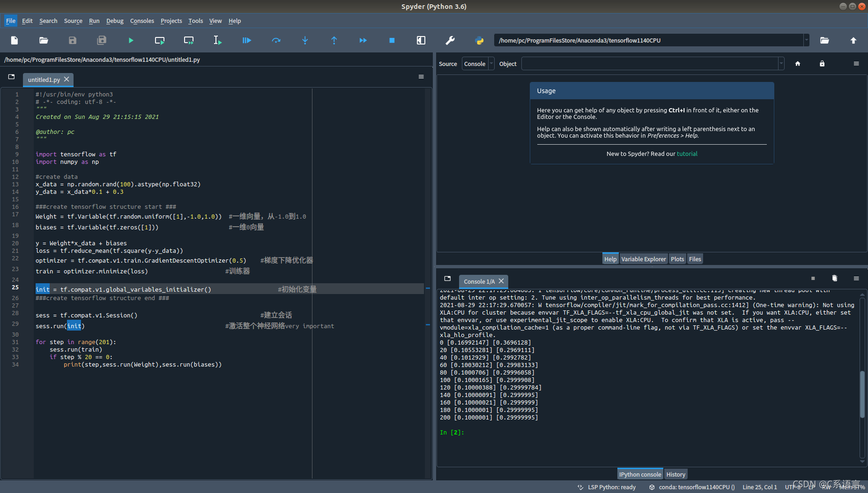Remove all variables trash icon in console
This screenshot has height=493, width=868.
click(835, 279)
